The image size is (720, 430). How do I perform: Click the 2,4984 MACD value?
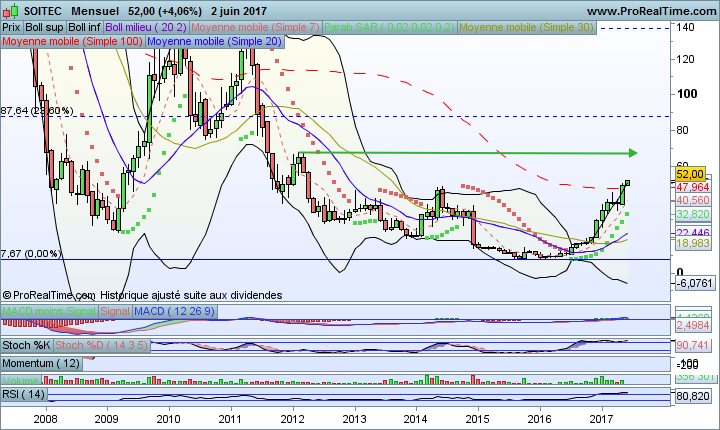click(693, 326)
